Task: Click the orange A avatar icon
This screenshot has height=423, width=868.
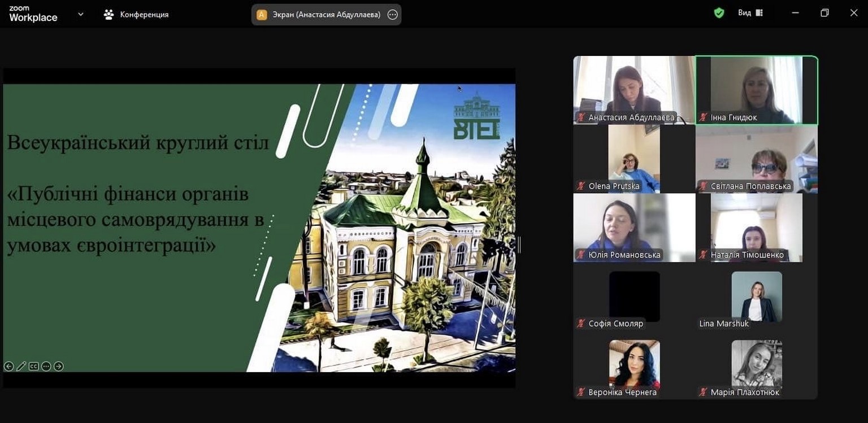Action: (x=262, y=15)
